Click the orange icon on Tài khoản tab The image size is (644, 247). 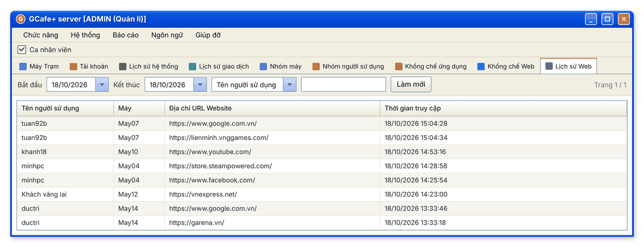tap(73, 67)
